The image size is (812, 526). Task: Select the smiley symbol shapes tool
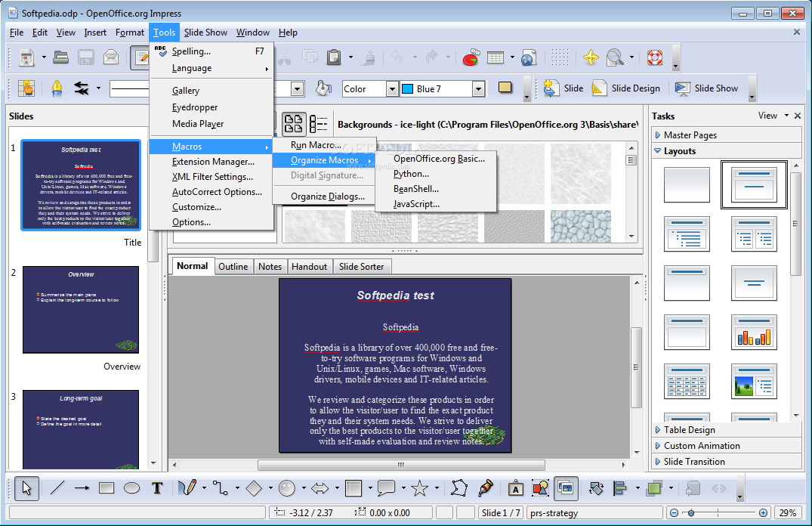pos(287,488)
